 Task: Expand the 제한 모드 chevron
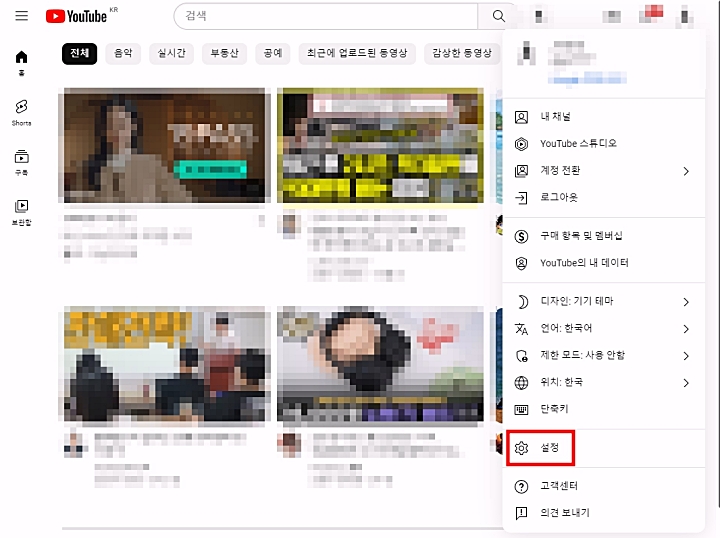coord(686,356)
